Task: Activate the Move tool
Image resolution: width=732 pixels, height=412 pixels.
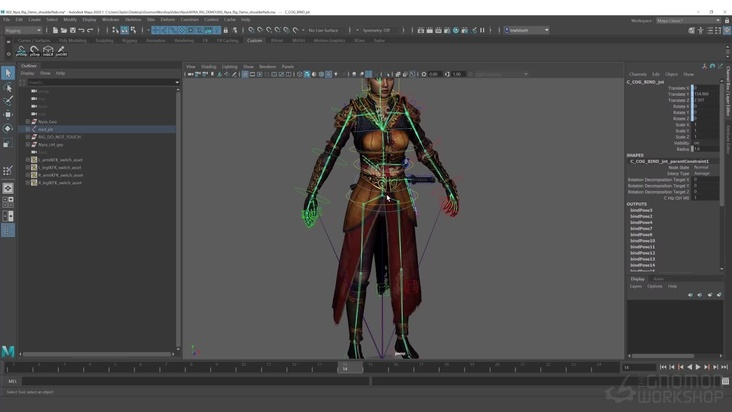Action: click(x=8, y=114)
